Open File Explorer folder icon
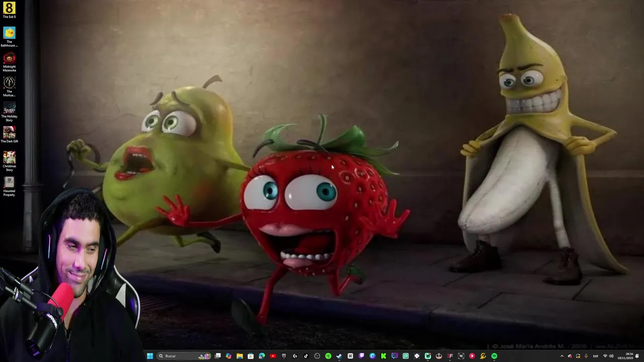The image size is (644, 362). pos(239,356)
